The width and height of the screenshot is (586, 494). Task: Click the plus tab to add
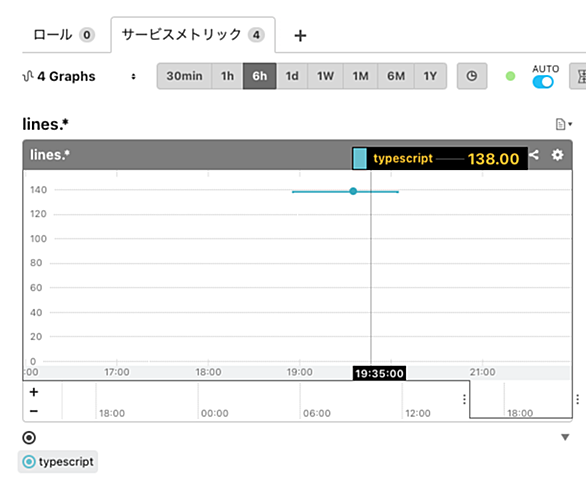coord(300,35)
